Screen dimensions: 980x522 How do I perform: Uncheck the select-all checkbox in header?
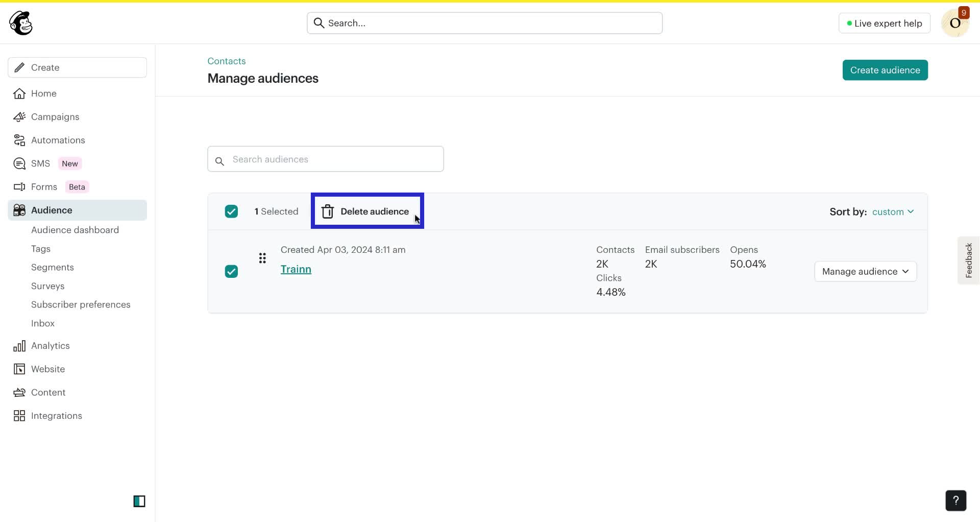click(231, 211)
